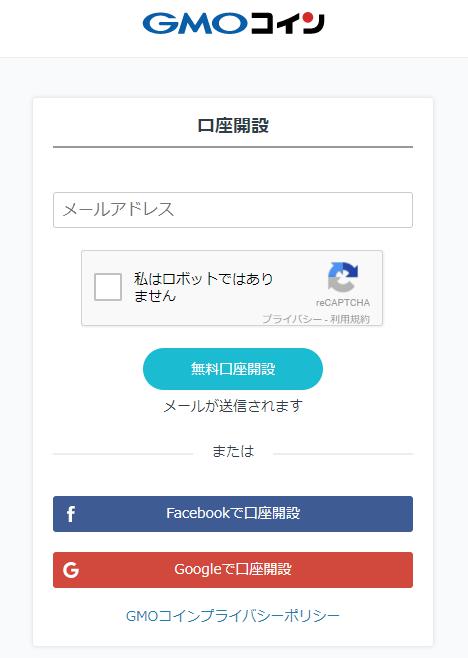Click the メールが送信されます notice text
Image resolution: width=468 pixels, height=658 pixels.
coord(233,406)
